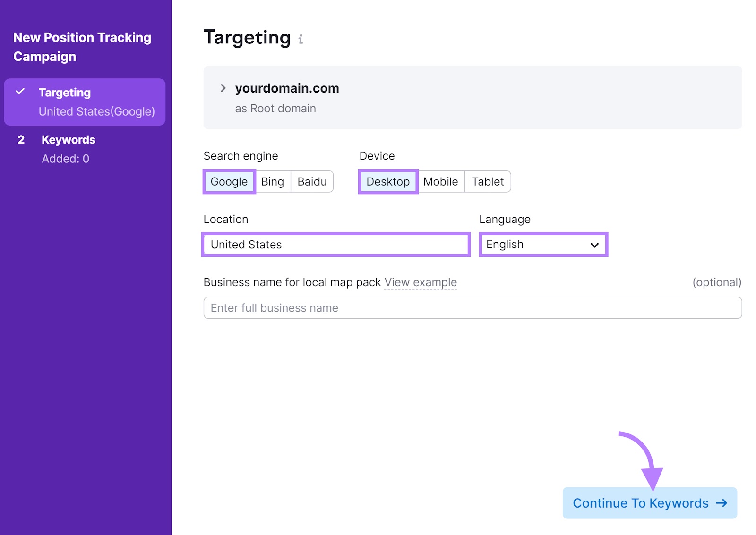Screen dimensions: 756x535
Task: Go to the Keywords step in the sidebar
Action: (x=69, y=139)
